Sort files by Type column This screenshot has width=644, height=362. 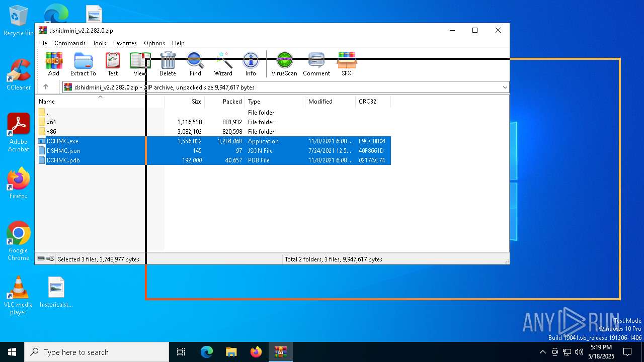[275, 102]
